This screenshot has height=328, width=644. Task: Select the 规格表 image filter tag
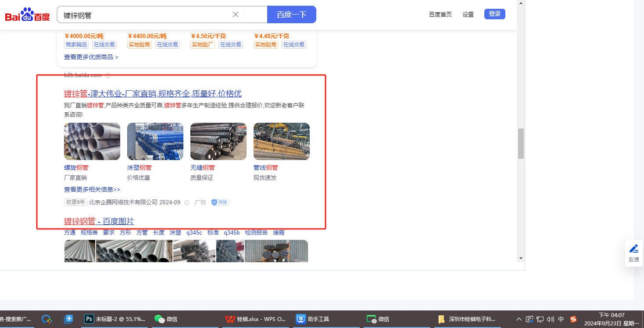tap(89, 232)
